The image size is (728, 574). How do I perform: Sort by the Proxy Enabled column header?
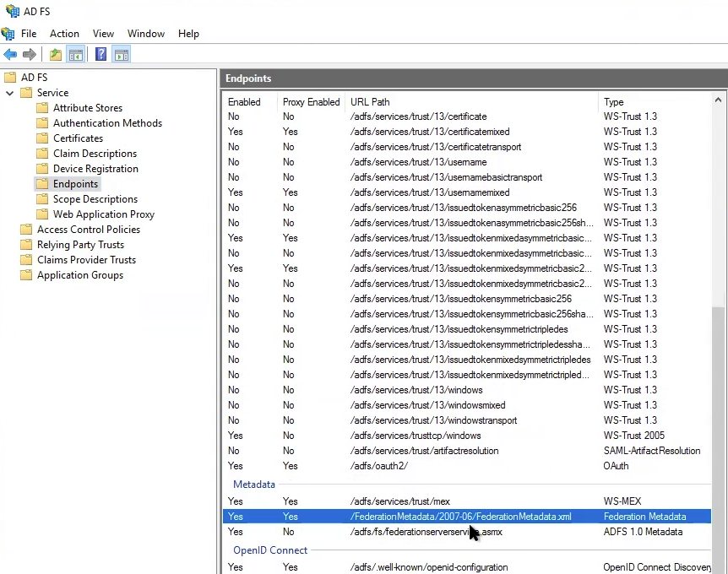(311, 102)
